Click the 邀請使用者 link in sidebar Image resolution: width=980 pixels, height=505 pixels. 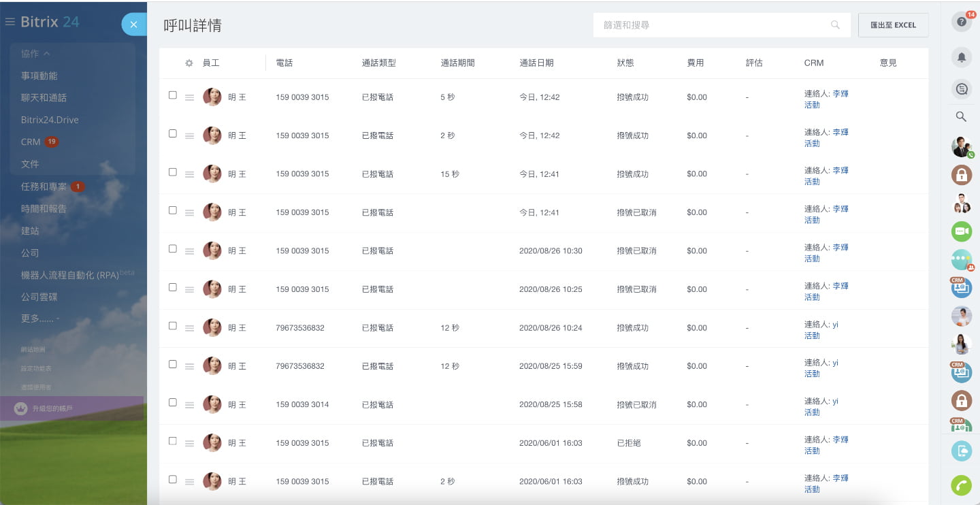pyautogui.click(x=36, y=387)
